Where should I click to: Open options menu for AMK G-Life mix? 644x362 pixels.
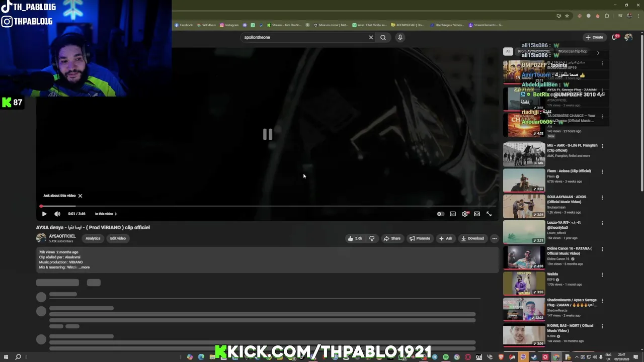click(602, 146)
